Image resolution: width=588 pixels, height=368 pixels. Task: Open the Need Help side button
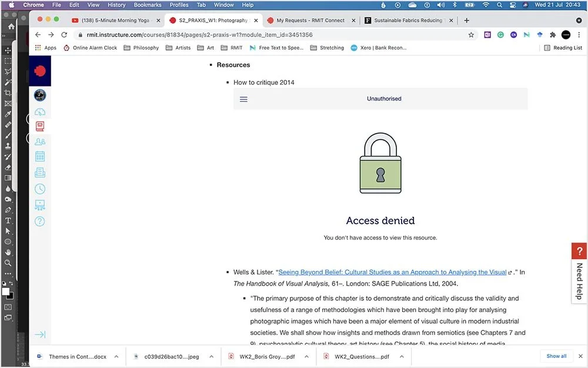(x=579, y=273)
